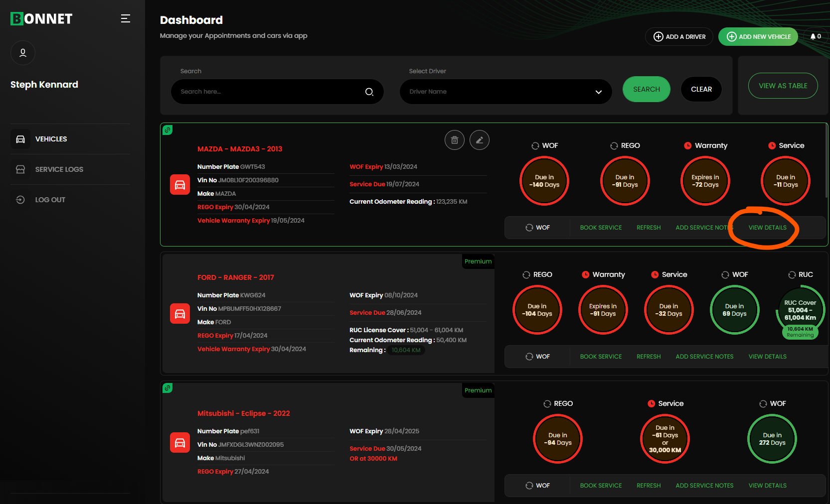The image size is (830, 504).
Task: Click WOF button on Mitsubishi Eclipse card
Action: [537, 486]
